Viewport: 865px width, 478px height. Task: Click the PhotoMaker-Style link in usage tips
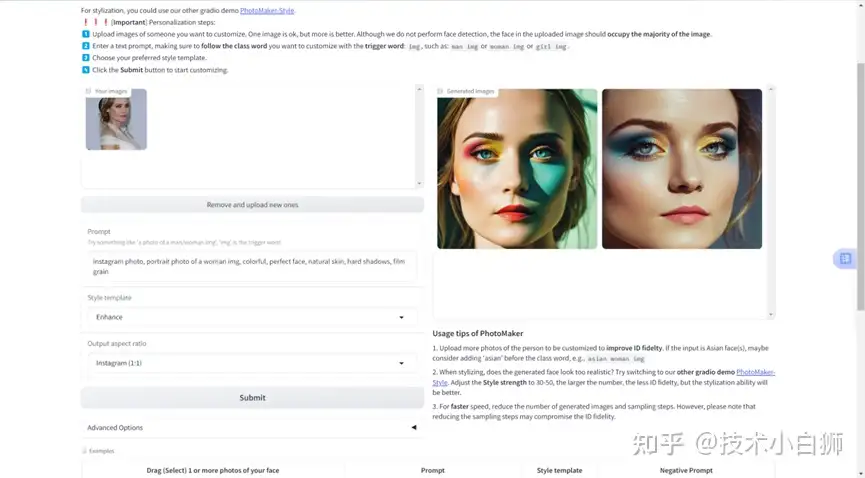pos(755,373)
